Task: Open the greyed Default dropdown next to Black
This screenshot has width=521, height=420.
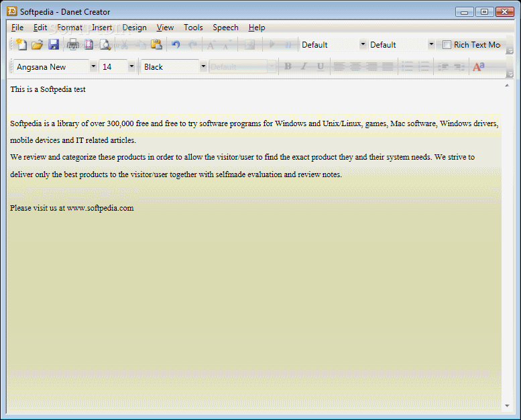Action: click(272, 66)
